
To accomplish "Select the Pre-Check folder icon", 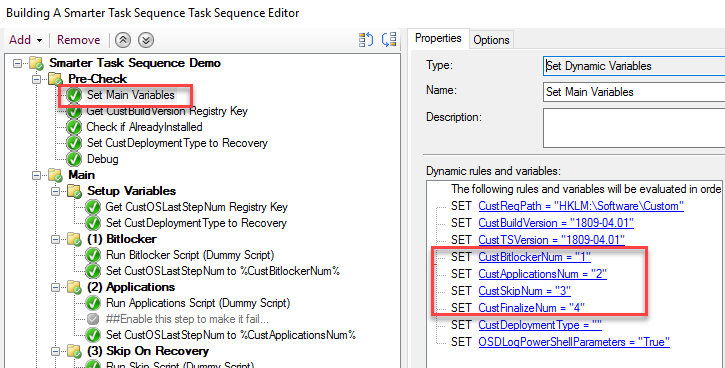I will 55,79.
